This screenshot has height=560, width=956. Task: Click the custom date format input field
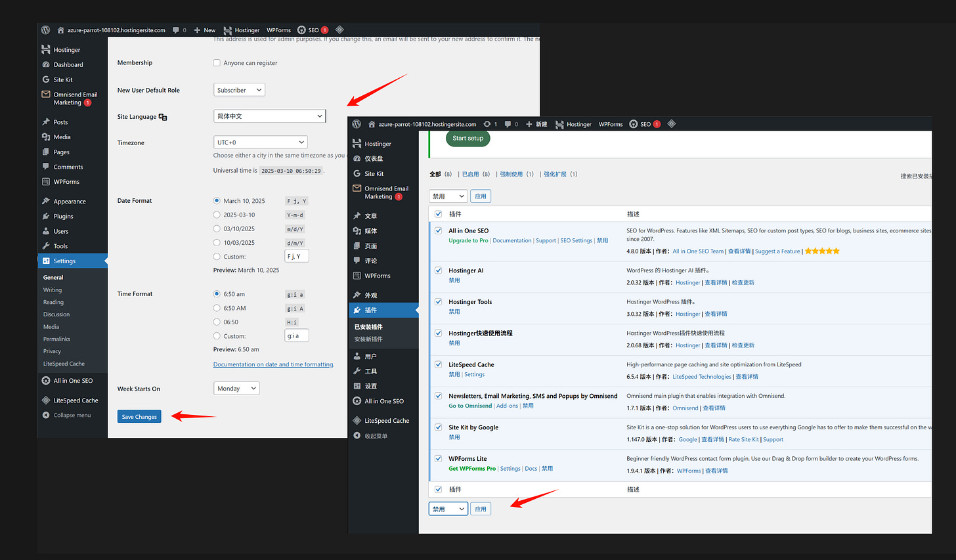coord(297,256)
